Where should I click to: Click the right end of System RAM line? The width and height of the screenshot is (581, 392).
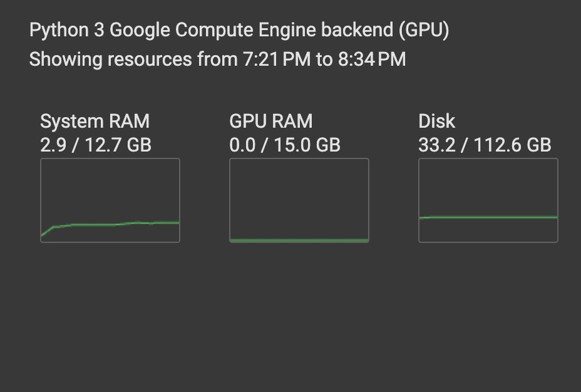coord(176,222)
